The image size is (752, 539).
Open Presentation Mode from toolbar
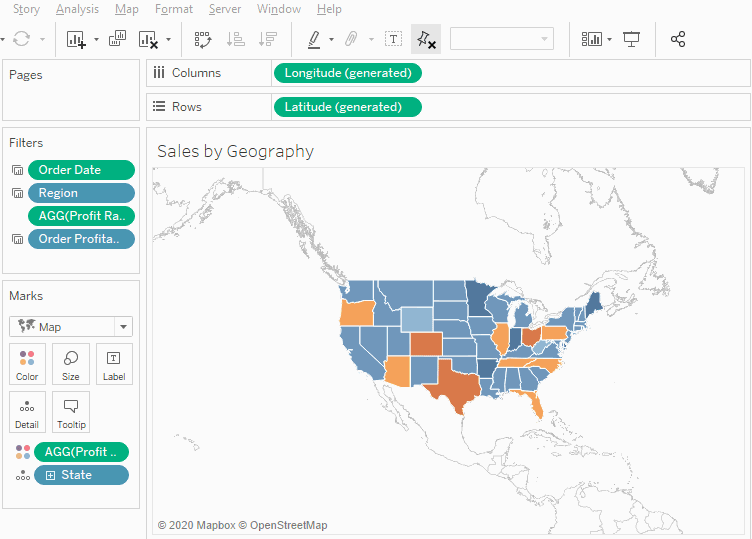(631, 39)
